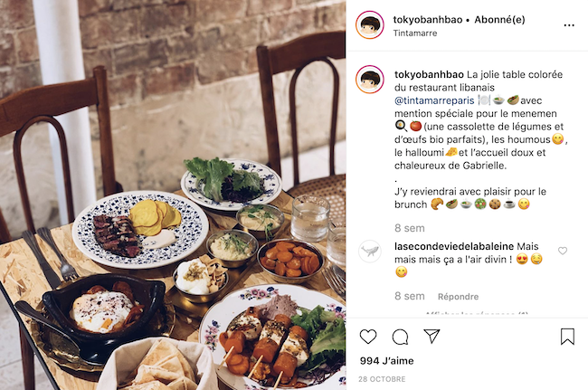Open tokyobanhbao username in caption
Viewport: 588px width, 390px height.
429,74
